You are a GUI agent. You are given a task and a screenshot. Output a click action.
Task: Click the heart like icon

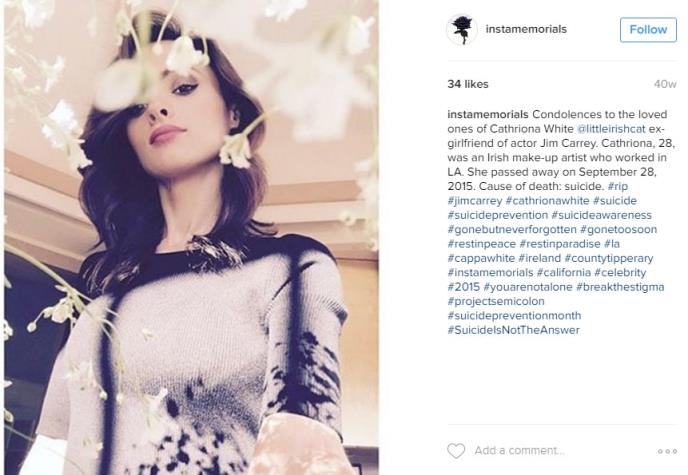pos(456,450)
